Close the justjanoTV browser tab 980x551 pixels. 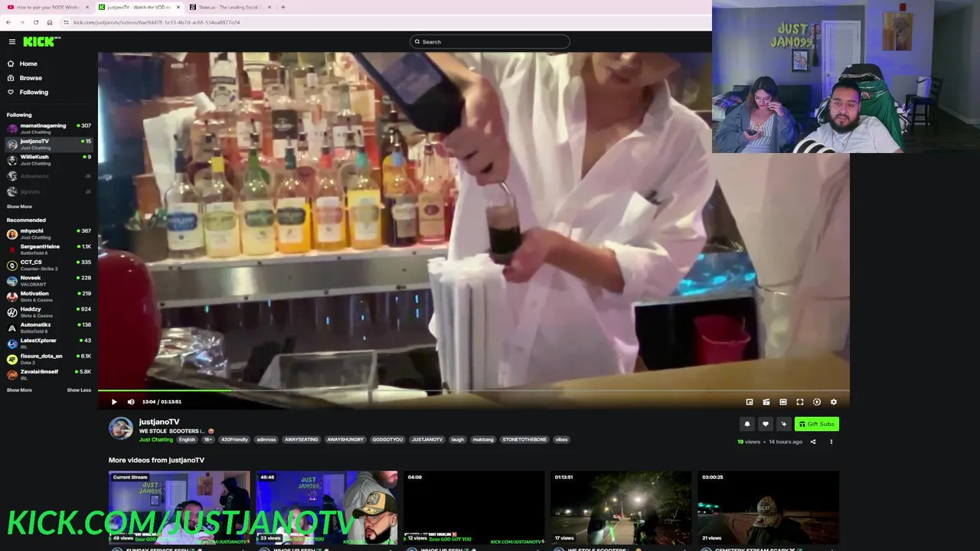click(178, 7)
